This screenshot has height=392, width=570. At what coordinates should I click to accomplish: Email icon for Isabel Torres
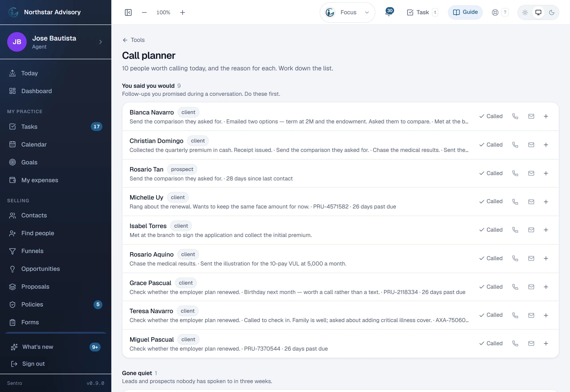(531, 230)
